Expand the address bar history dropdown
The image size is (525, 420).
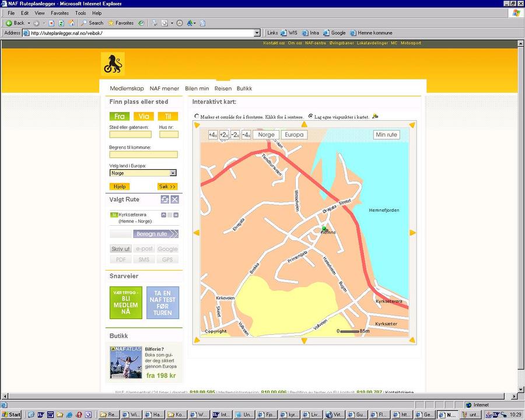click(257, 33)
